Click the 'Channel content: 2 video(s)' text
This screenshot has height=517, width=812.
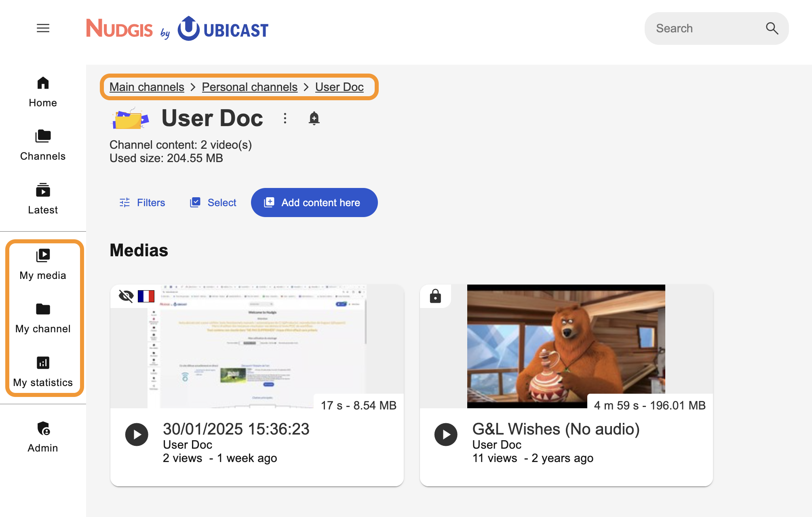coord(181,145)
